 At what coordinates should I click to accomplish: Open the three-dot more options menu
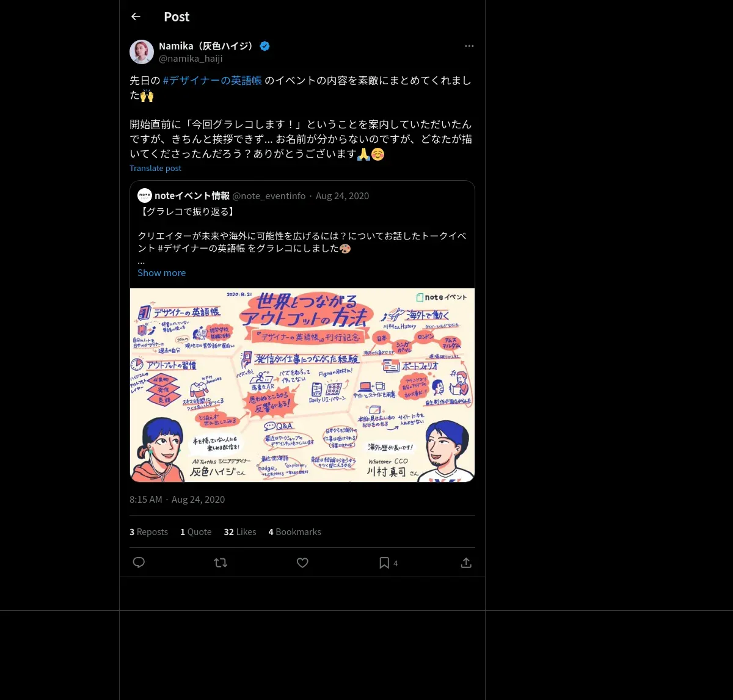tap(469, 46)
